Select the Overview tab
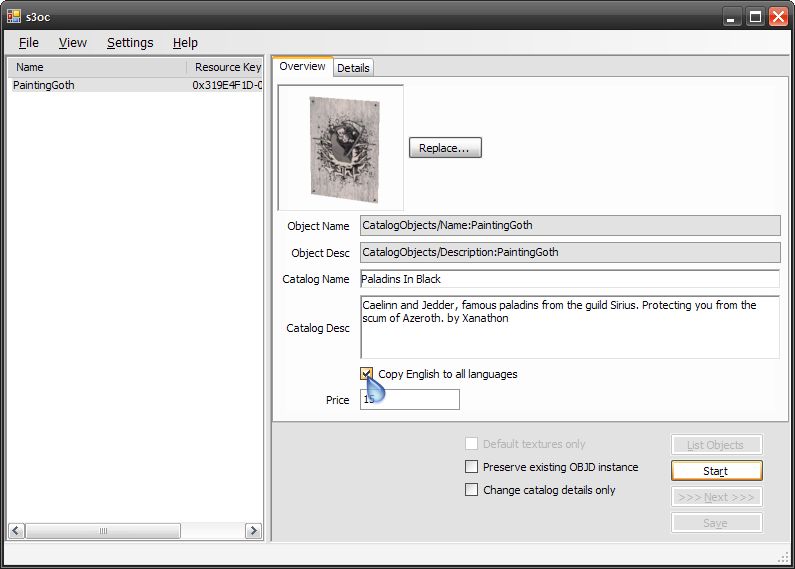The width and height of the screenshot is (795, 569). click(x=302, y=66)
